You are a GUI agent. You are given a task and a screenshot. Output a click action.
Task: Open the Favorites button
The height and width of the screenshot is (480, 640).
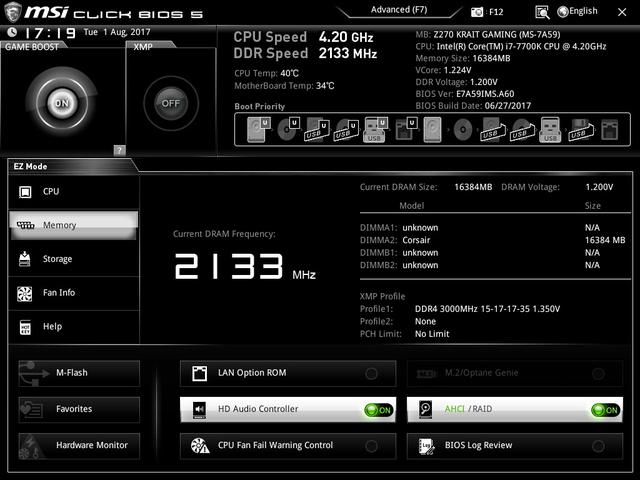tap(79, 409)
